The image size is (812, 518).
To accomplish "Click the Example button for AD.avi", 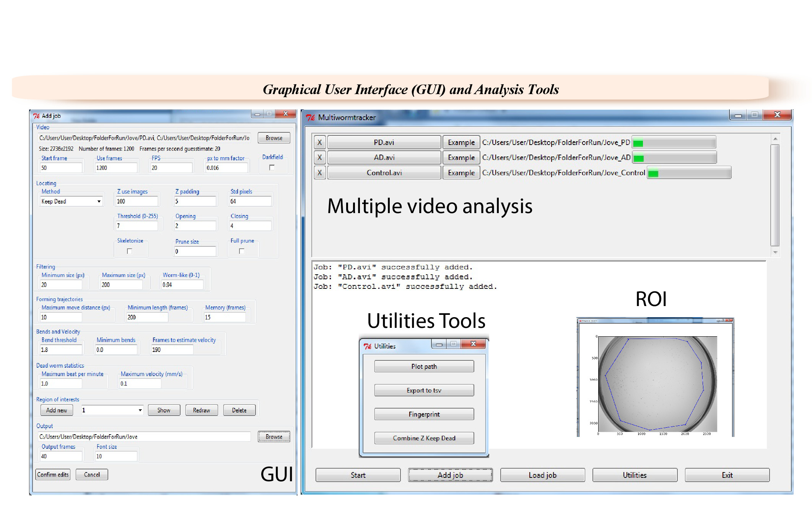I will [461, 157].
